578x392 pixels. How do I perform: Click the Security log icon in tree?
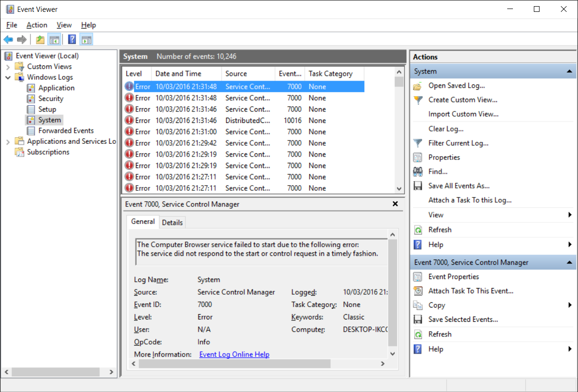[31, 99]
